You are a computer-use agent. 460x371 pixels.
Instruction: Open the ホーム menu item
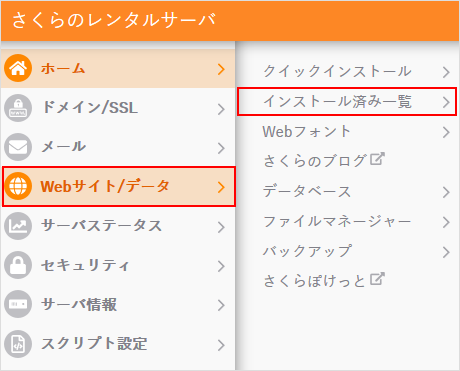(x=118, y=68)
